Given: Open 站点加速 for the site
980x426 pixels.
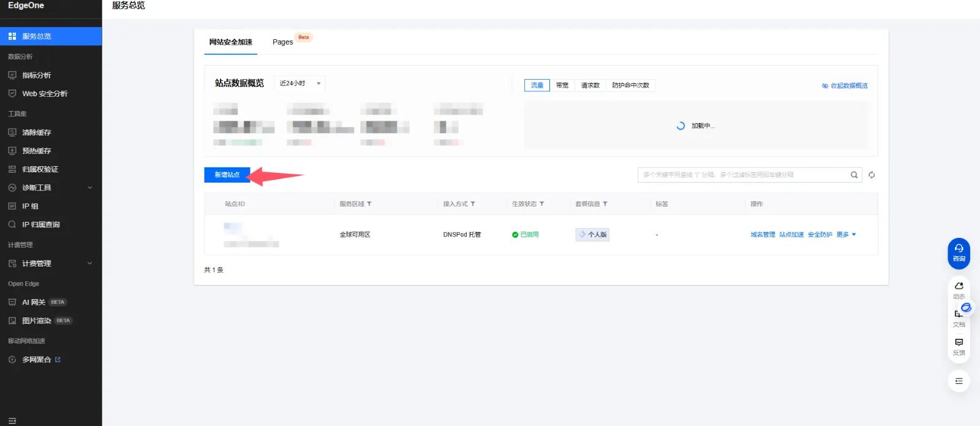Looking at the screenshot, I should [791, 235].
